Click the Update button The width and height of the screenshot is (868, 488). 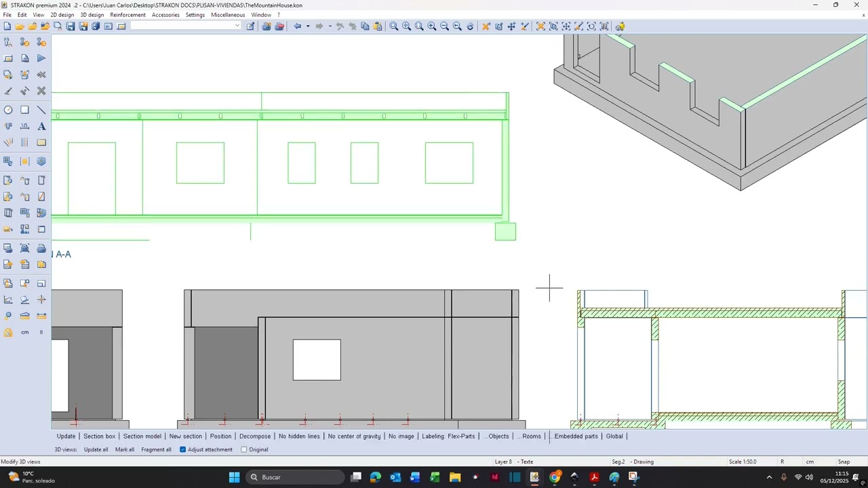coord(66,436)
